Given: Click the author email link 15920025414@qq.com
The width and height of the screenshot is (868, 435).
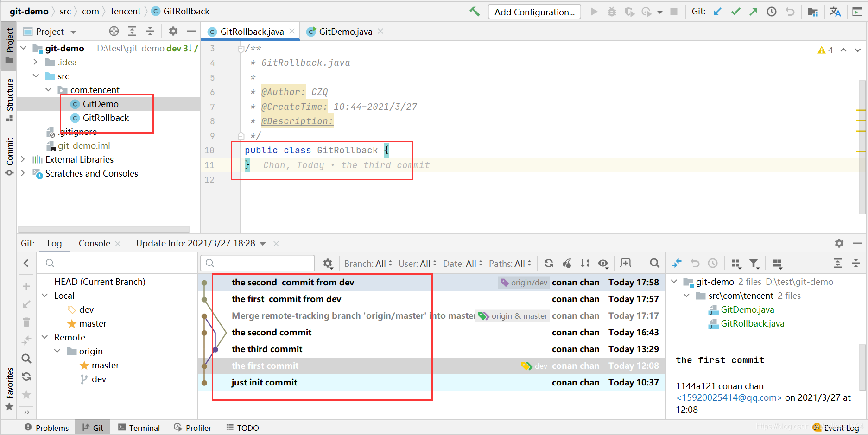Looking at the screenshot, I should click(729, 397).
